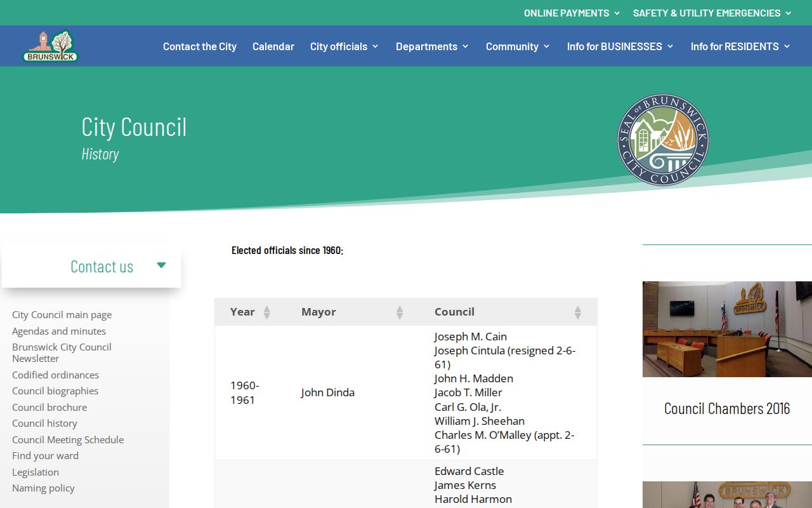Click council member John H. Madden

coord(474,378)
